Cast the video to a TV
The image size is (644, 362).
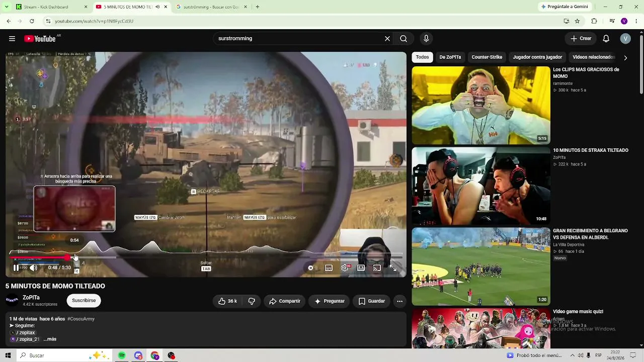click(377, 268)
